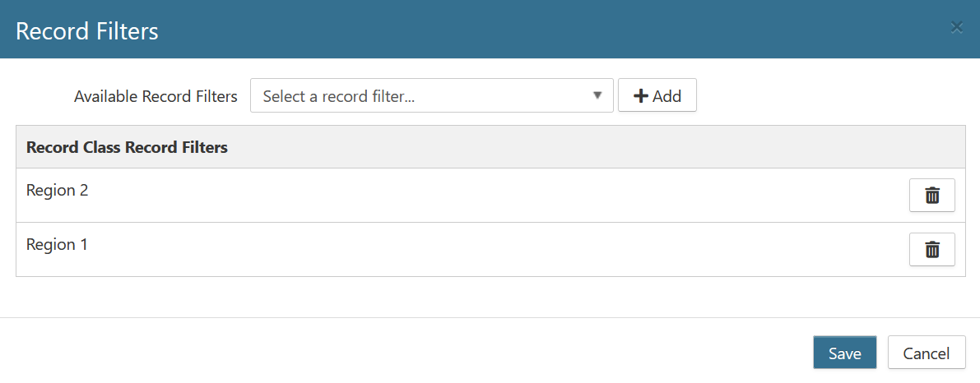The width and height of the screenshot is (980, 383).
Task: Click the 'Select a record filter...' placeholder text
Action: click(338, 96)
